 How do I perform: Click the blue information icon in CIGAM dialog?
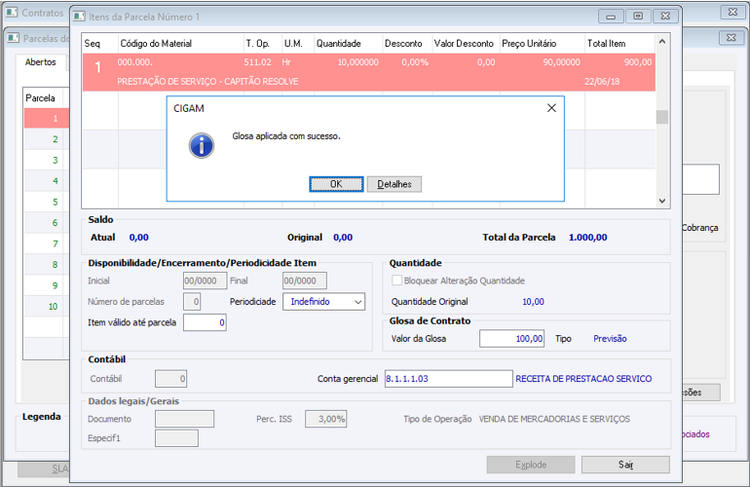(201, 145)
